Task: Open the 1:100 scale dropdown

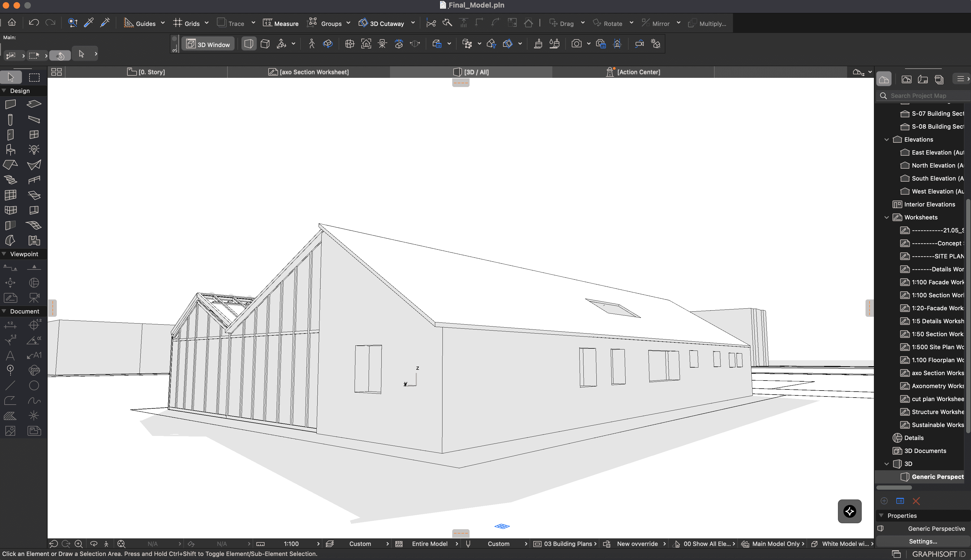Action: point(291,544)
